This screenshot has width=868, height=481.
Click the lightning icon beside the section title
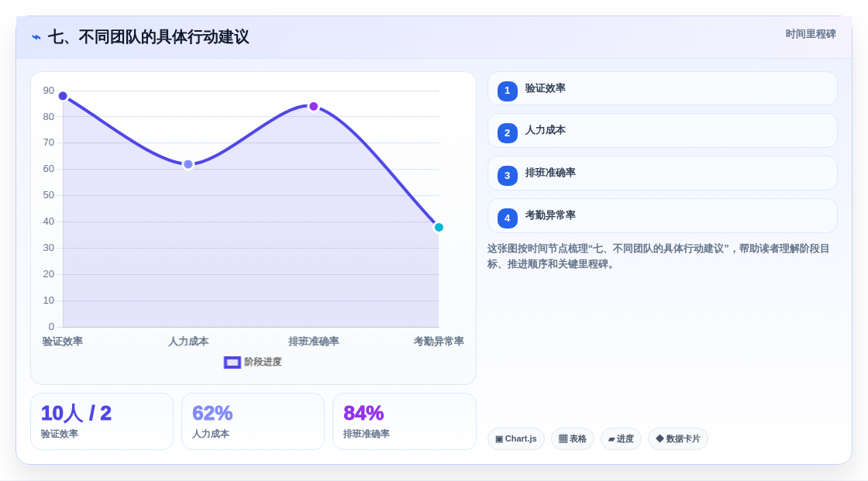(36, 37)
